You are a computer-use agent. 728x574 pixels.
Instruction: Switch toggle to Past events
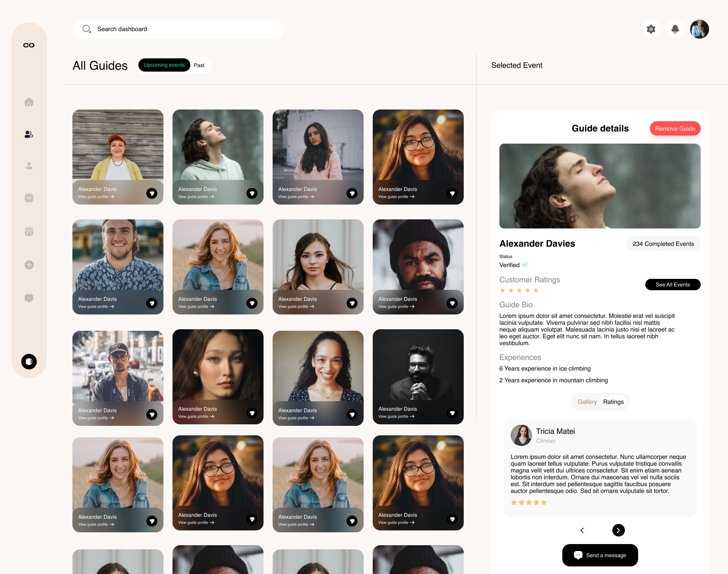pos(199,65)
